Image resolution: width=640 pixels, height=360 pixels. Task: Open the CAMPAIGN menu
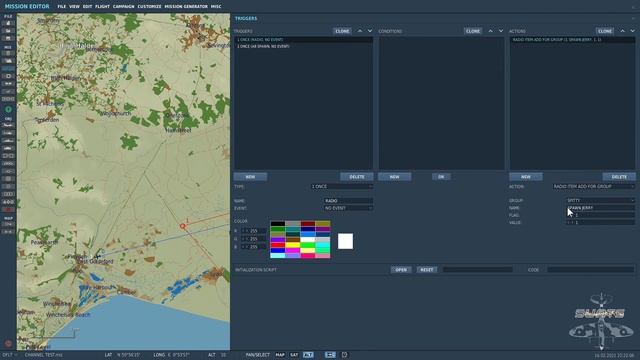[x=124, y=7]
